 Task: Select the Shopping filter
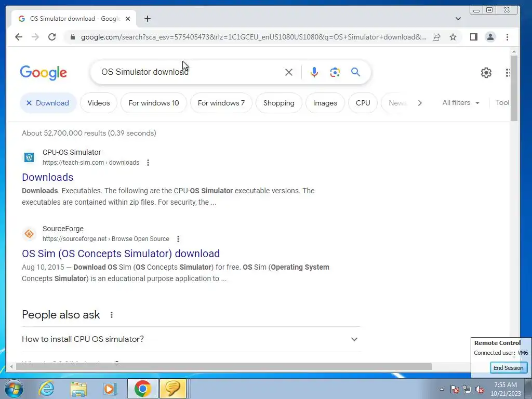(279, 103)
